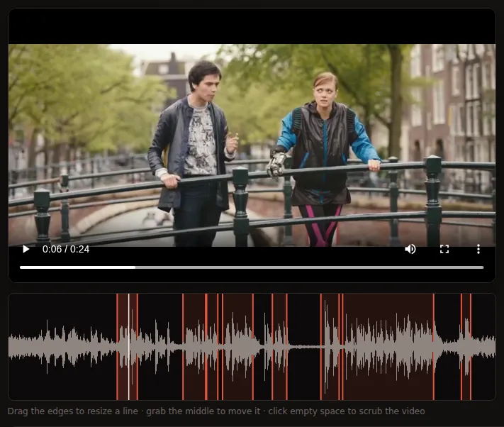Image resolution: width=504 pixels, height=427 pixels.
Task: Click the 0:06 / 0:24 time display
Action: [x=66, y=249]
